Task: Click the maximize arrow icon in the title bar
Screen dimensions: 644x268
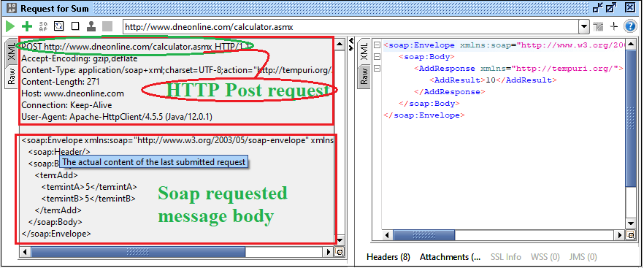Action: point(611,8)
